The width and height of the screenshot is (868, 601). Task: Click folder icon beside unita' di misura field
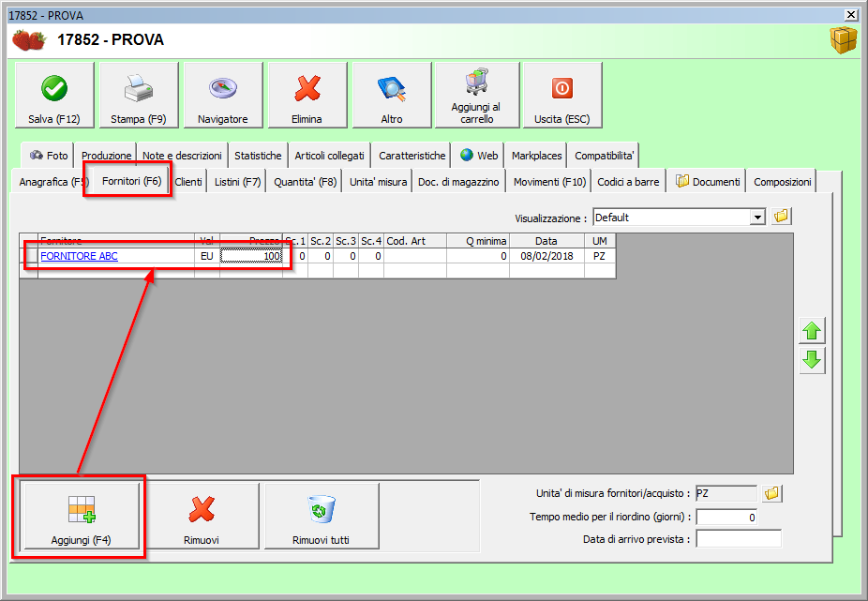[x=771, y=493]
